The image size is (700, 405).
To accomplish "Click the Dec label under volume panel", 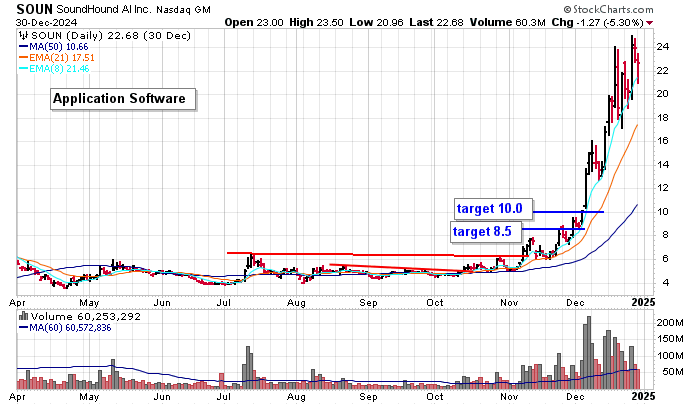I will (575, 397).
